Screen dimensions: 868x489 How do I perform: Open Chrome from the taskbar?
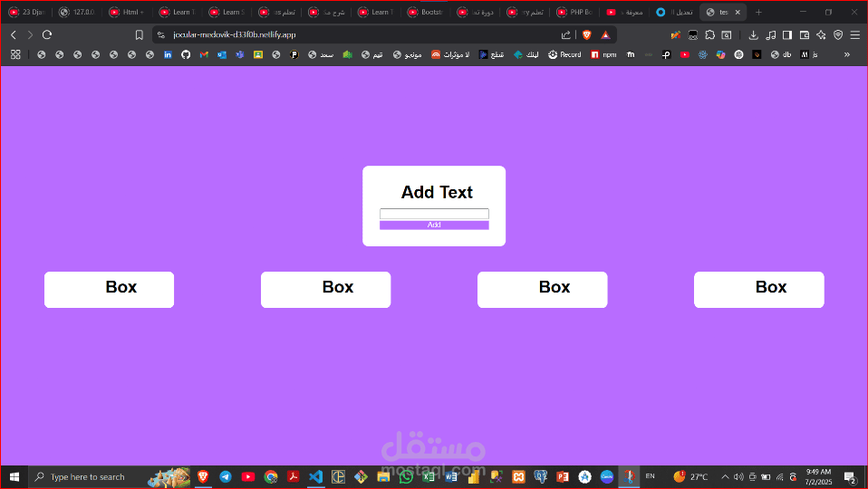point(271,477)
